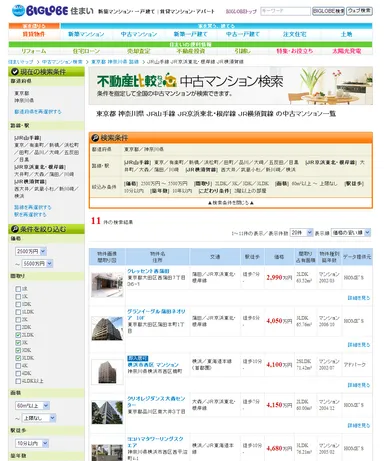The width and height of the screenshot is (384, 461).
Task: Open the listing priced 2,990万円 by title
Action: point(148,271)
